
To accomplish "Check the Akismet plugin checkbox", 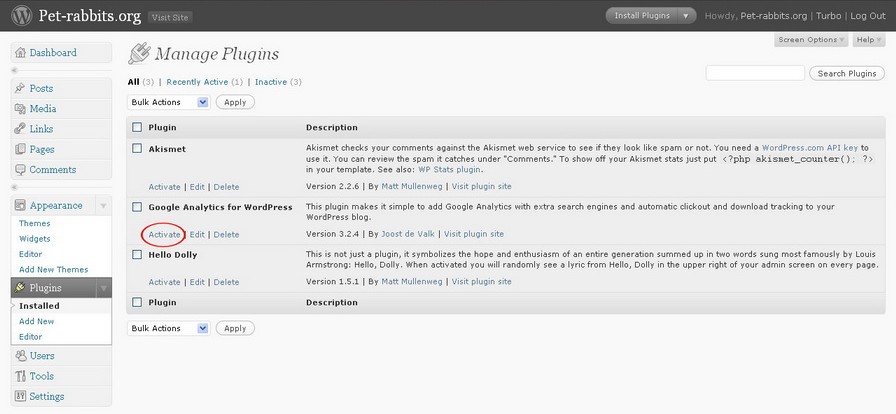I will (137, 148).
